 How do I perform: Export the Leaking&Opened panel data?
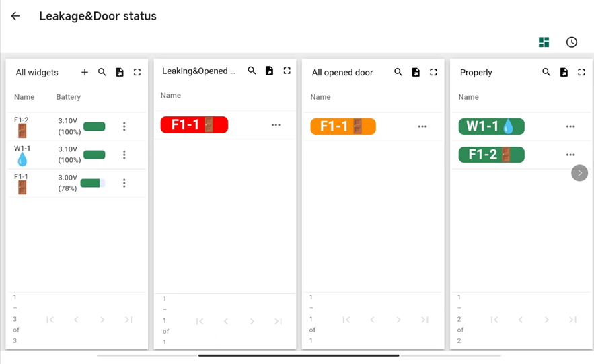269,71
